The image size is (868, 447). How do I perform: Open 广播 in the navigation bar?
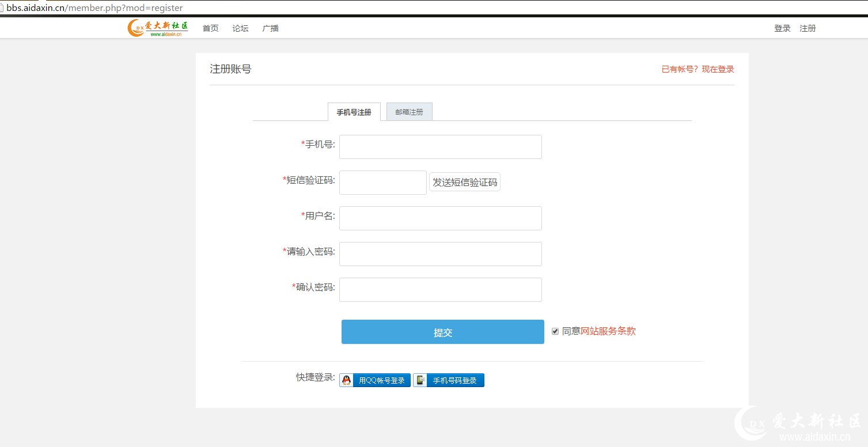[x=270, y=28]
